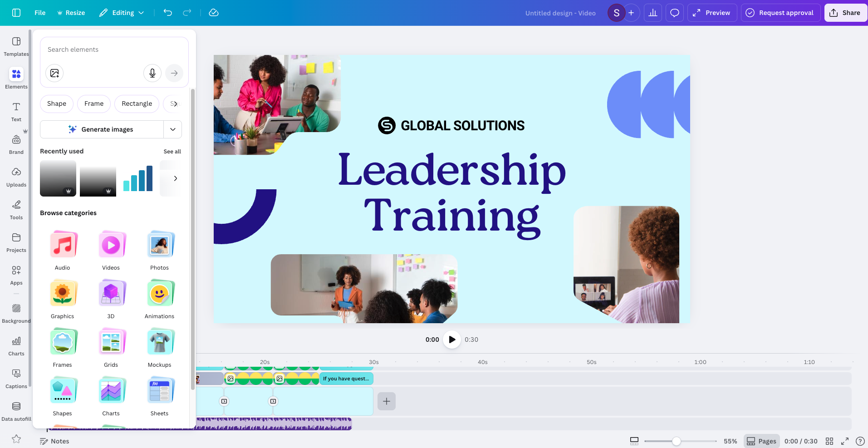The width and height of the screenshot is (868, 448).
Task: Select the first gray gradient thumbnail
Action: point(58,178)
